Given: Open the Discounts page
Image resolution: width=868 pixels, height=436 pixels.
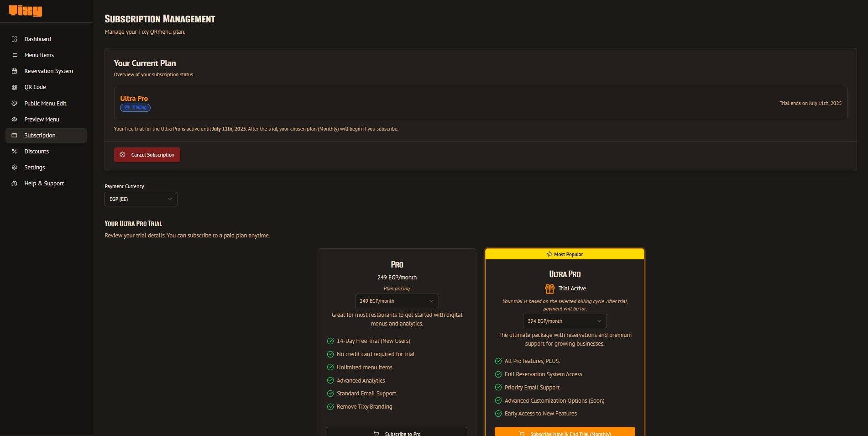Looking at the screenshot, I should pos(46,152).
